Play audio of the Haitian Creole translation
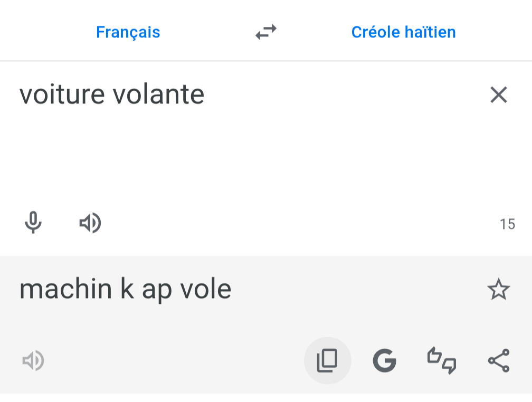 coord(33,361)
